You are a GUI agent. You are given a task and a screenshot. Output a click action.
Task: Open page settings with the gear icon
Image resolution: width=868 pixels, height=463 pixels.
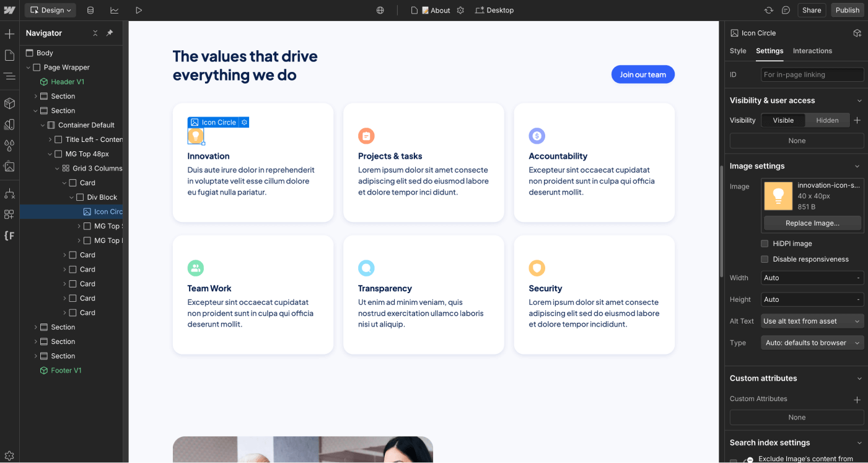[x=460, y=10]
